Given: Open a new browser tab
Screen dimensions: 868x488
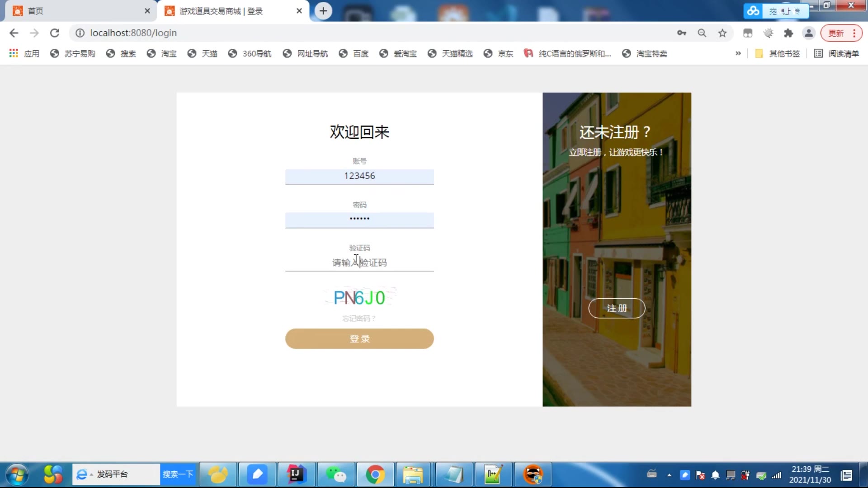Looking at the screenshot, I should pyautogui.click(x=323, y=11).
